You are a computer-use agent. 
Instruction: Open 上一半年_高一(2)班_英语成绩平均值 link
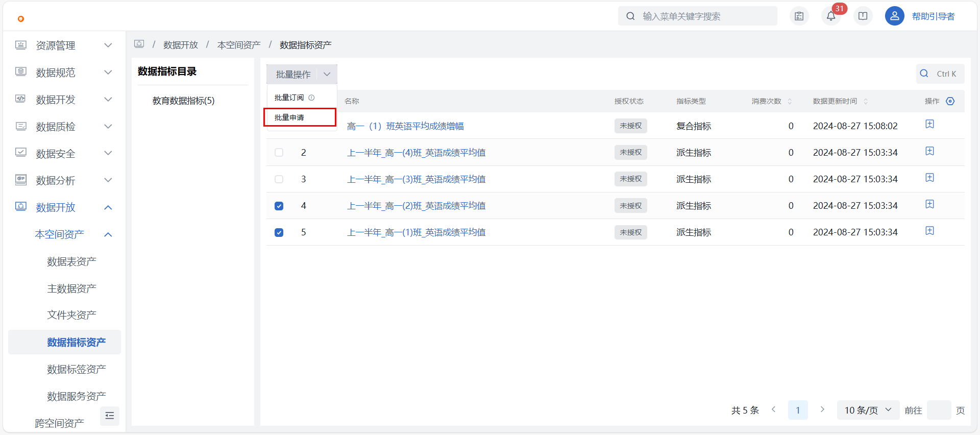click(416, 206)
